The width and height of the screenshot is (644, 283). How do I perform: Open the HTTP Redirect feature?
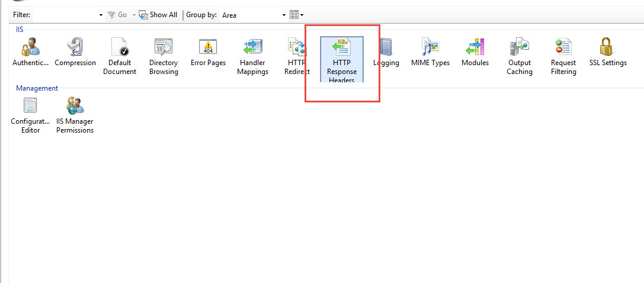point(296,48)
